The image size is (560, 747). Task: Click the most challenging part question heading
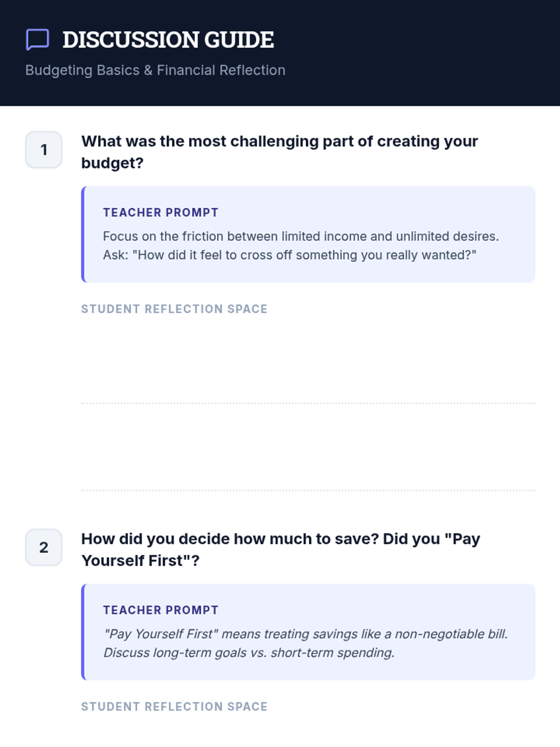point(279,141)
